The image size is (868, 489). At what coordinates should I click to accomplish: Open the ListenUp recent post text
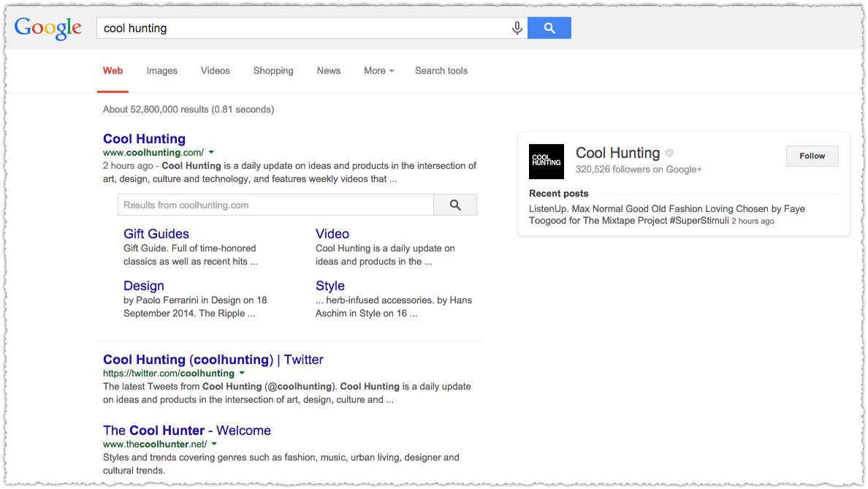point(667,214)
